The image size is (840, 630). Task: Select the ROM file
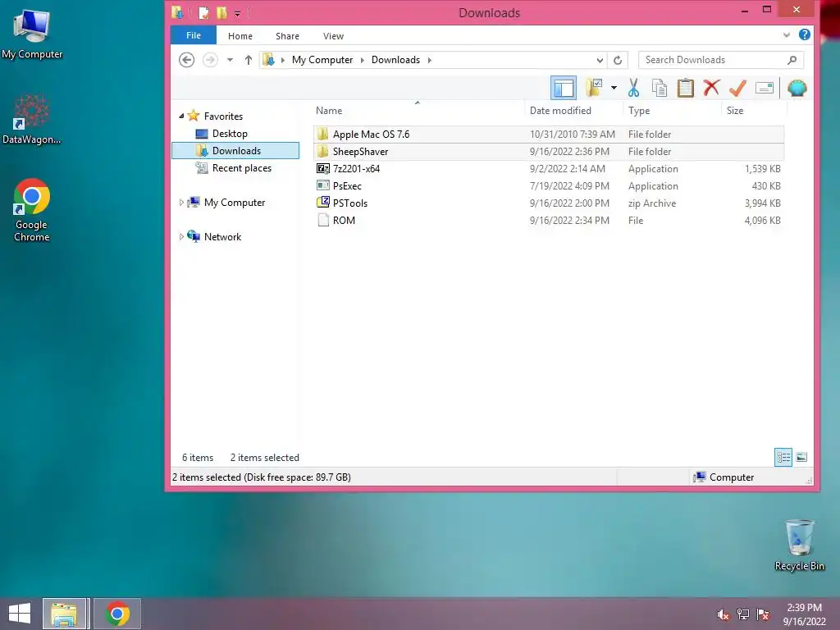pos(549,220)
